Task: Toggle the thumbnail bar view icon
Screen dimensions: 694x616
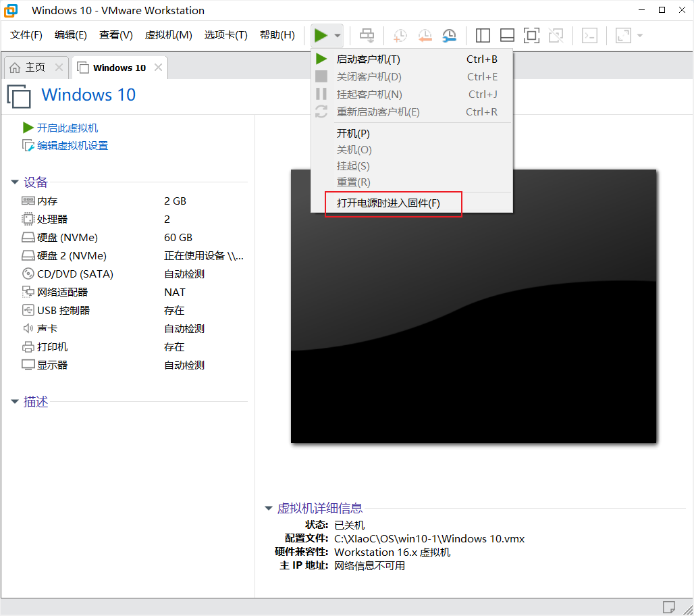Action: [x=507, y=35]
